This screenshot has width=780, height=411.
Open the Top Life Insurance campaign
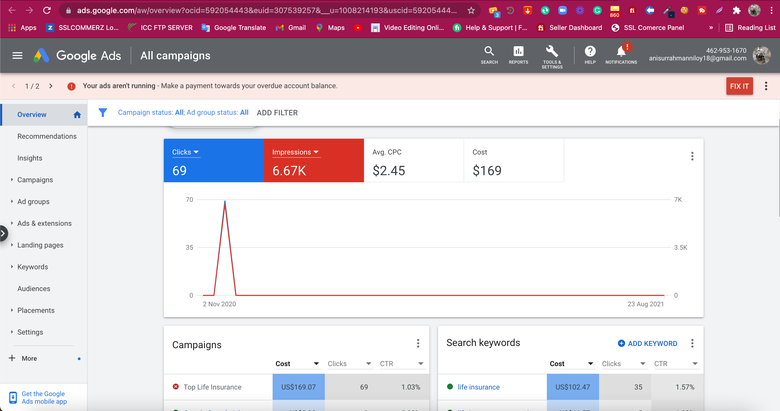click(x=211, y=387)
